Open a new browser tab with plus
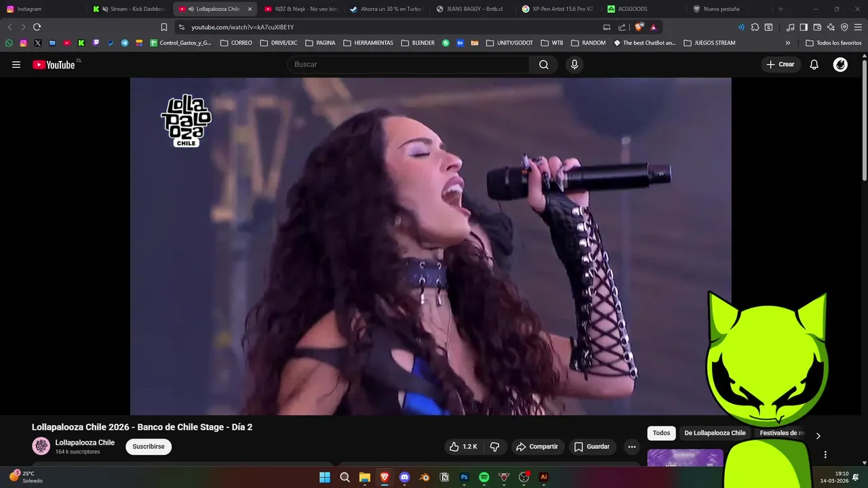This screenshot has width=868, height=488. point(781,9)
